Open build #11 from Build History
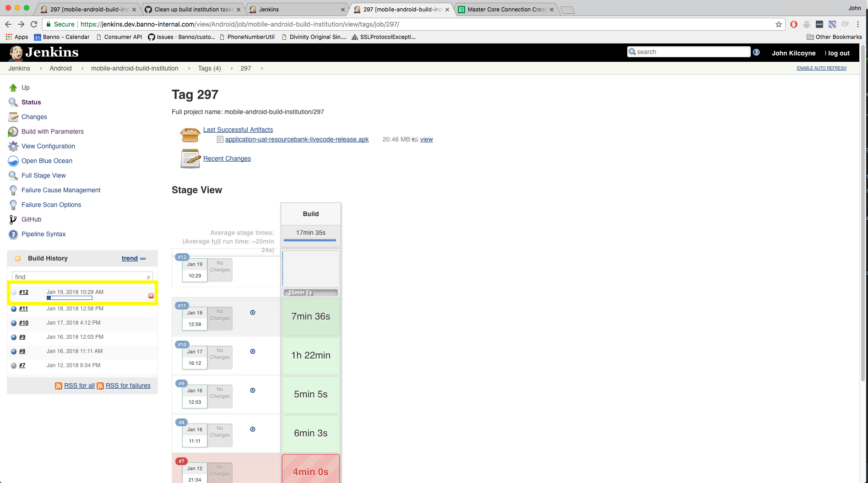Screen dimensions: 868x483 [23, 309]
